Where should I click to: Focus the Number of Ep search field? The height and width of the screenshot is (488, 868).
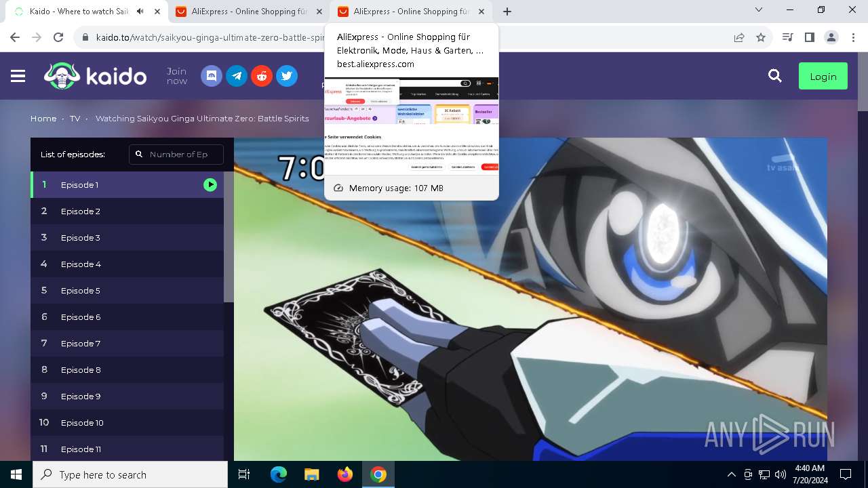click(x=176, y=155)
